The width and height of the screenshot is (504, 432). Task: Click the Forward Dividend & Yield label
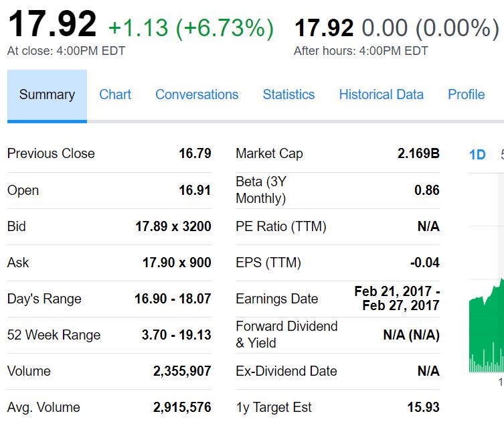tap(286, 335)
